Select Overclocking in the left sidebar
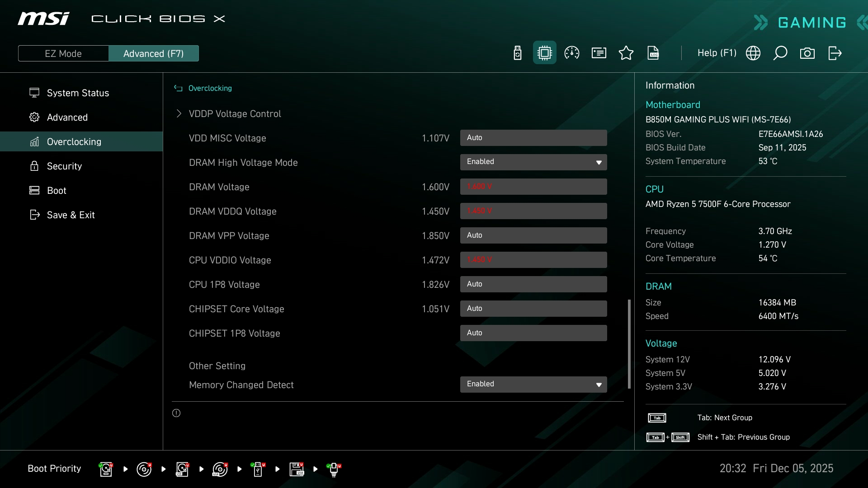This screenshot has width=868, height=488. (81, 142)
